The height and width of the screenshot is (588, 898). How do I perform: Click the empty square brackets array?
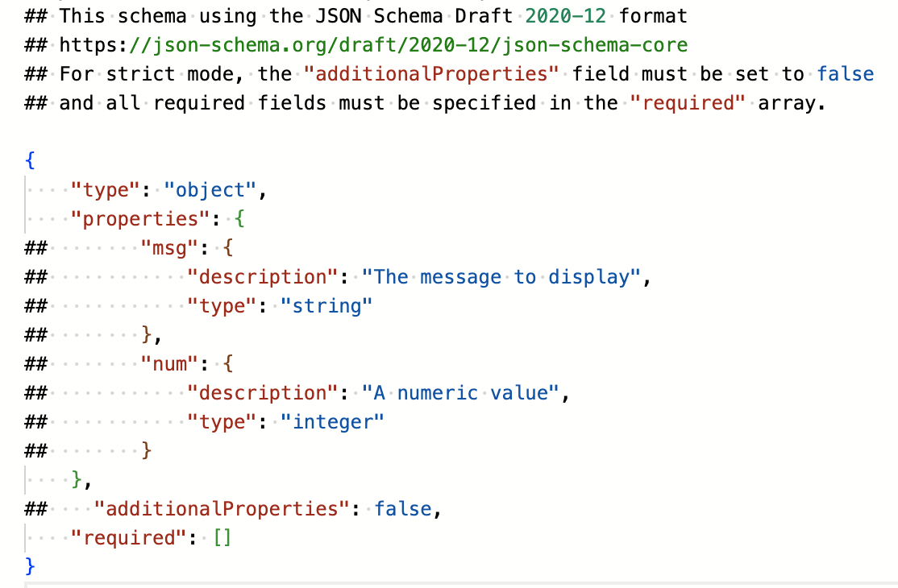[x=222, y=537]
